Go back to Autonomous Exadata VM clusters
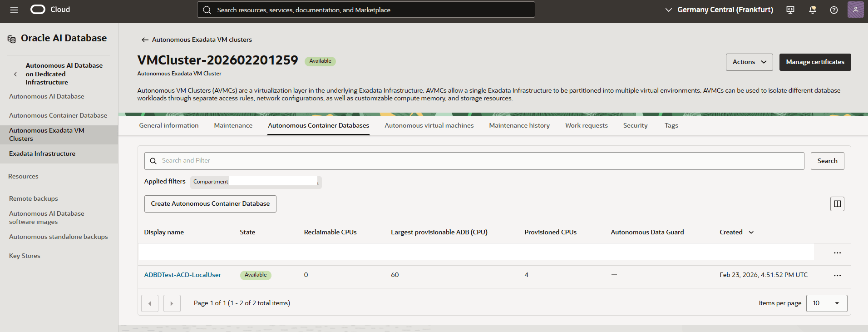The image size is (868, 332). (x=202, y=40)
